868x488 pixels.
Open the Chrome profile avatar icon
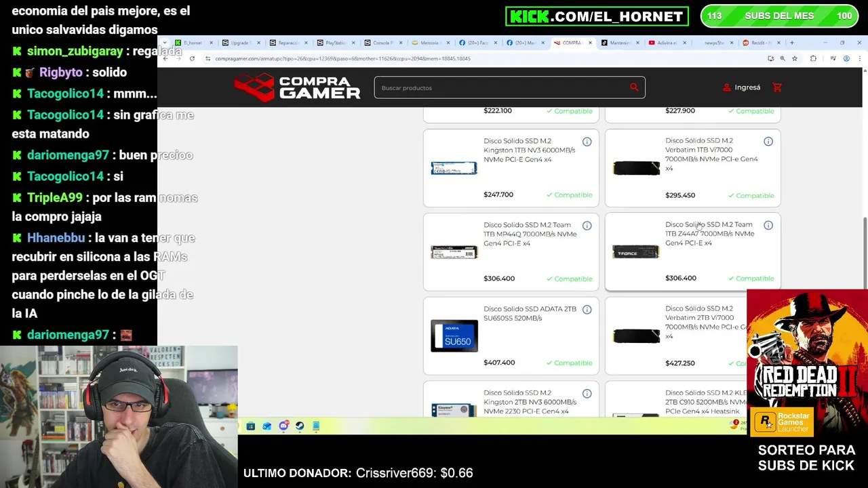coord(846,58)
